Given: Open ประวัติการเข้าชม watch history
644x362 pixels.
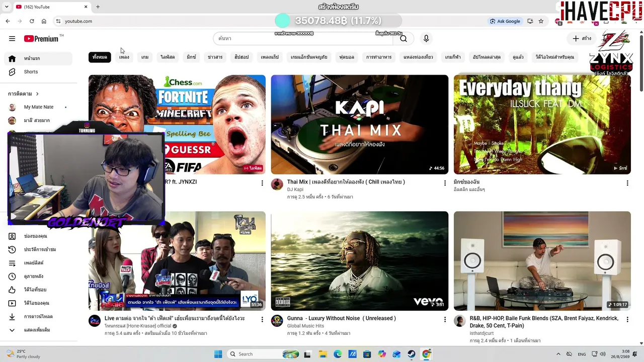Looking at the screenshot, I should (x=40, y=249).
